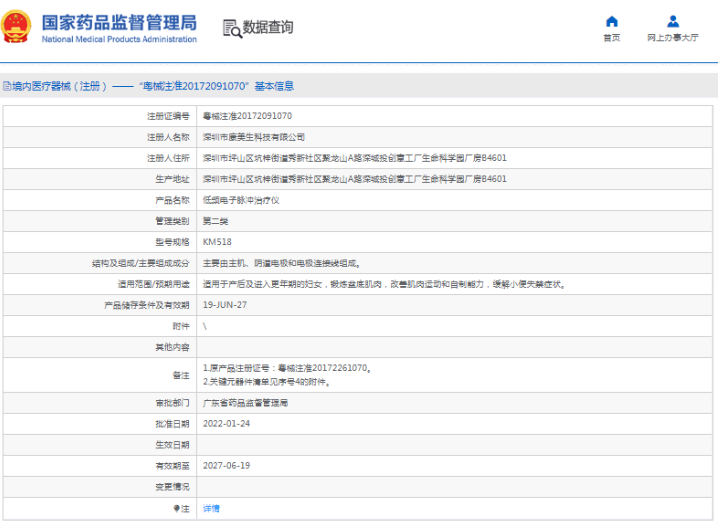Screen dimensions: 720x529
Task: Click the 型号规格 row label
Action: click(x=172, y=242)
